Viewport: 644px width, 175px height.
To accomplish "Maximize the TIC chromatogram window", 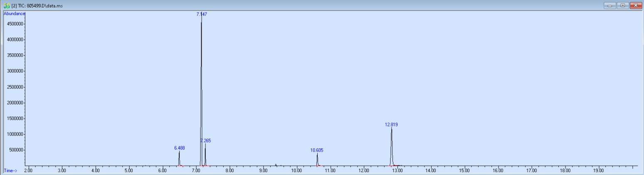I will click(x=622, y=5).
